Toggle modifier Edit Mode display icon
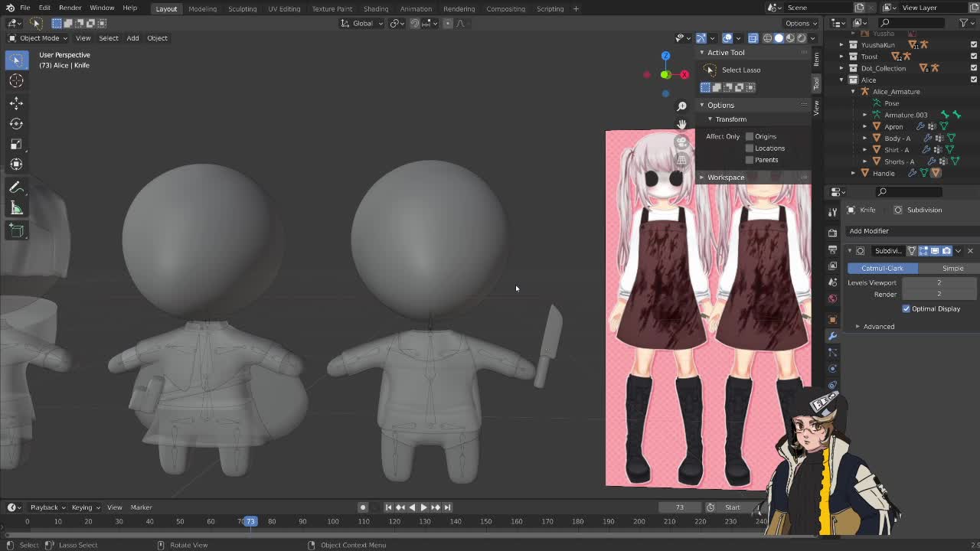 (x=923, y=251)
